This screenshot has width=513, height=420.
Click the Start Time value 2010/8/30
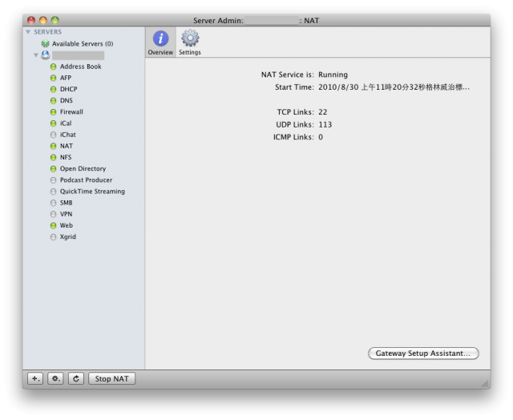pos(394,87)
